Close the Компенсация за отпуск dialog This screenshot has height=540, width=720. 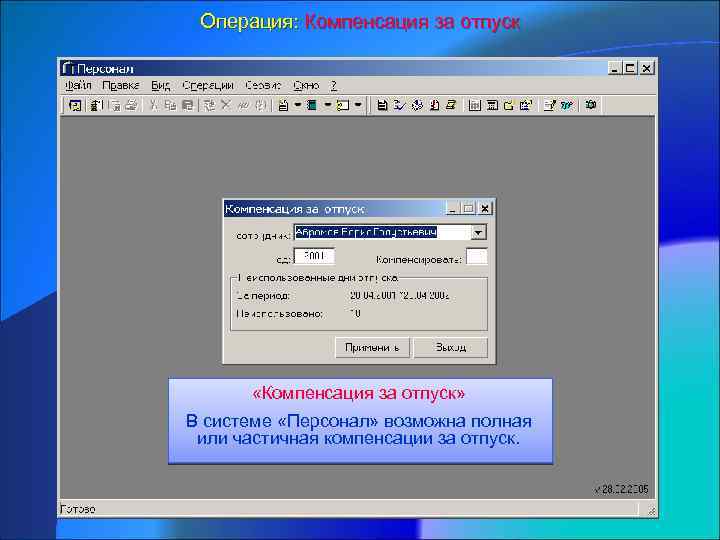(x=484, y=209)
